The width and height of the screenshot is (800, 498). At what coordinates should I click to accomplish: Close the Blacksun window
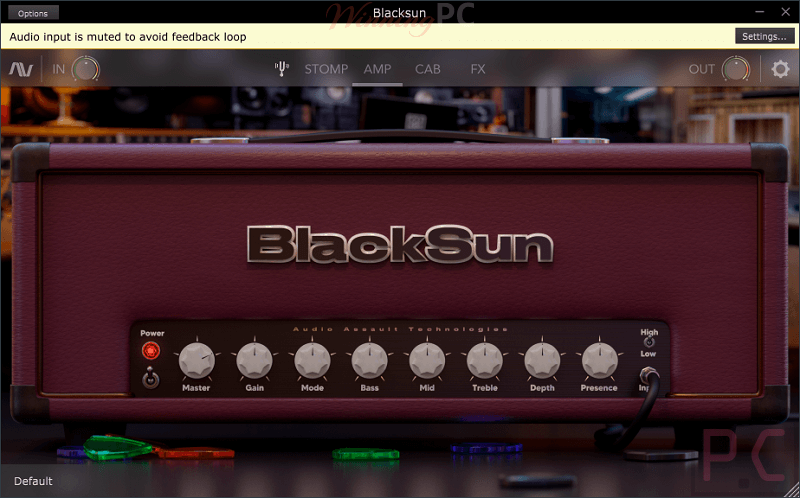coord(786,12)
